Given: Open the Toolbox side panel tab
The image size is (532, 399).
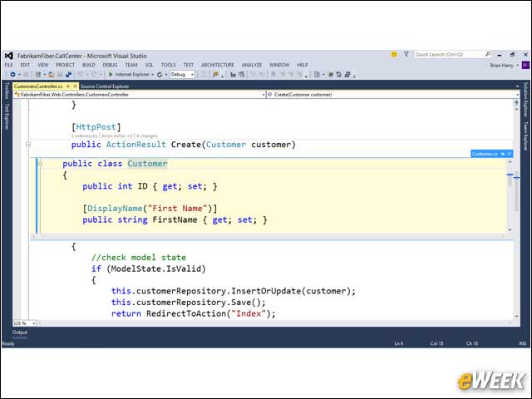Looking at the screenshot, I should tap(7, 91).
